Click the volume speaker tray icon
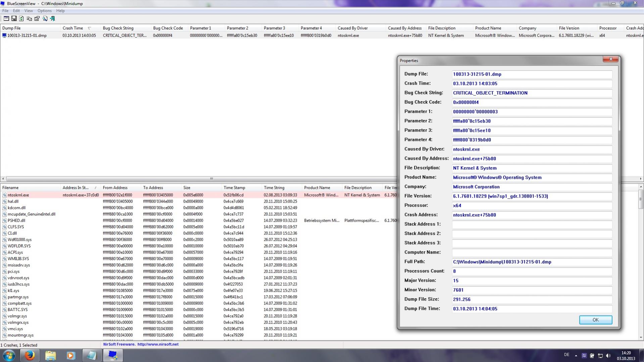The width and height of the screenshot is (644, 362). [608, 356]
